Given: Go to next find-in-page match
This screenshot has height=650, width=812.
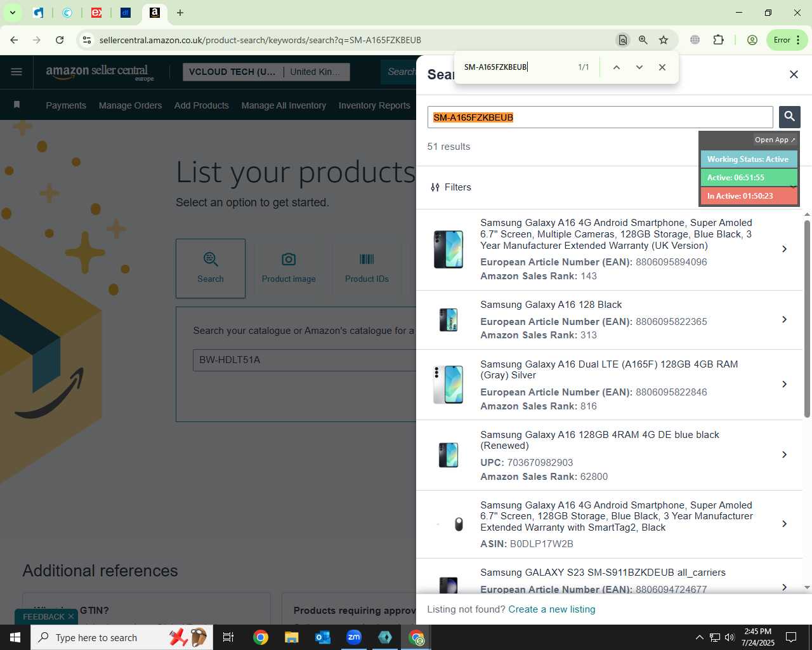Looking at the screenshot, I should pyautogui.click(x=639, y=67).
